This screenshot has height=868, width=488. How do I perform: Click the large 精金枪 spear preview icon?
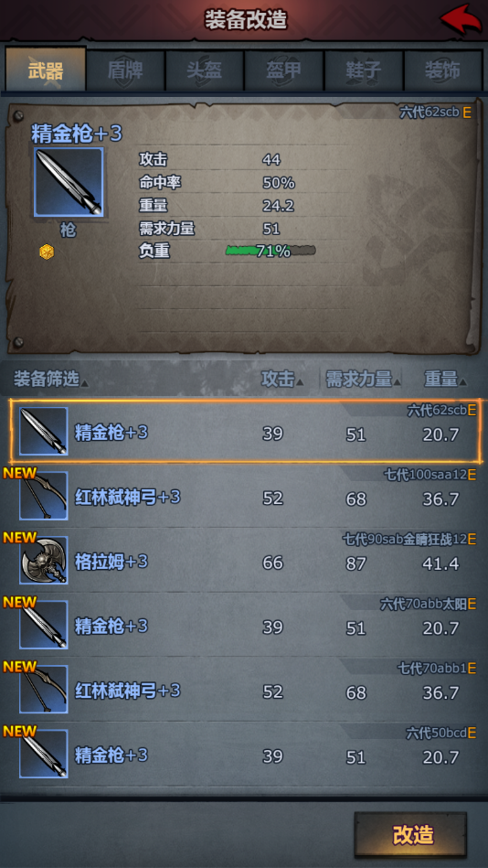(x=69, y=182)
